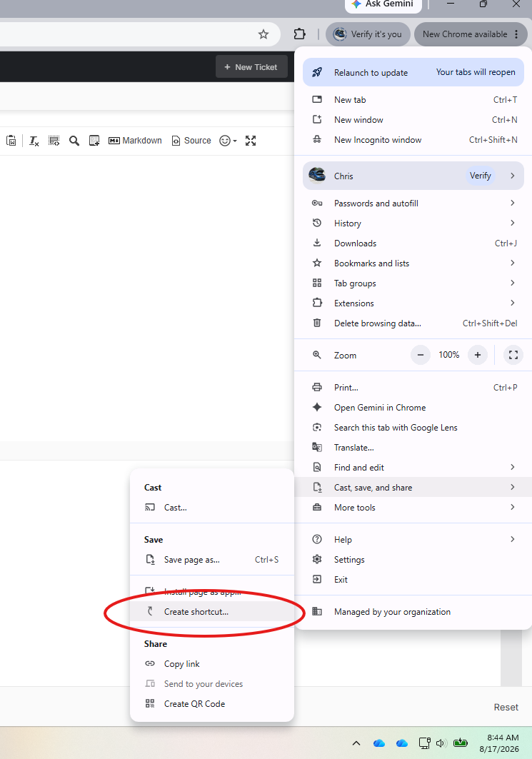Viewport: 532px width, 759px height.
Task: Expand Cast, save, and share submenu
Action: click(x=413, y=488)
